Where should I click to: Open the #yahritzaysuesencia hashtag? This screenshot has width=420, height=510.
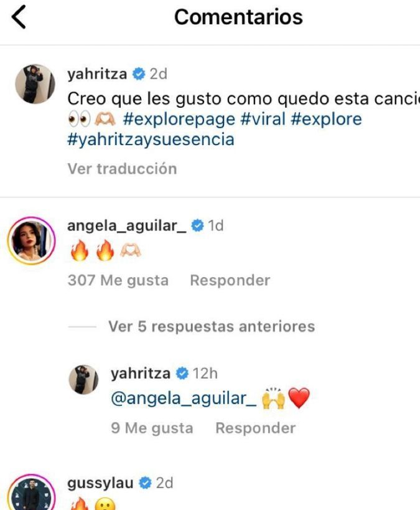[151, 139]
